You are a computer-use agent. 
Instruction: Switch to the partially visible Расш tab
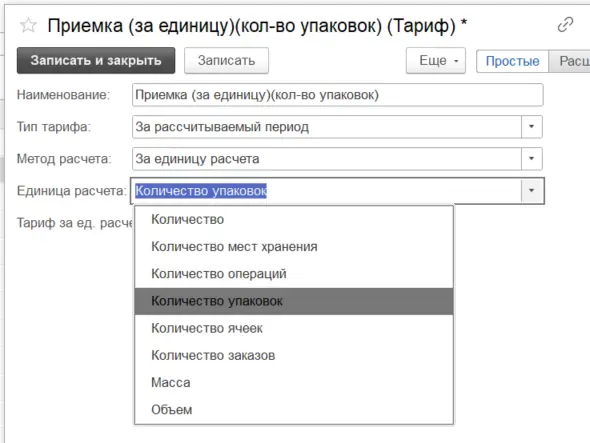coord(569,61)
